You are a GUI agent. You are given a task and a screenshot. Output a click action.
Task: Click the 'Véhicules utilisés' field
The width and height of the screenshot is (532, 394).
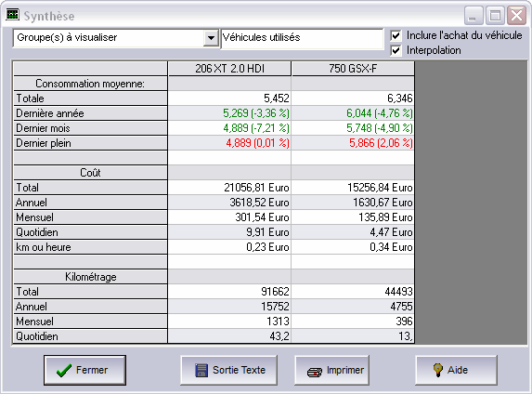coord(302,38)
